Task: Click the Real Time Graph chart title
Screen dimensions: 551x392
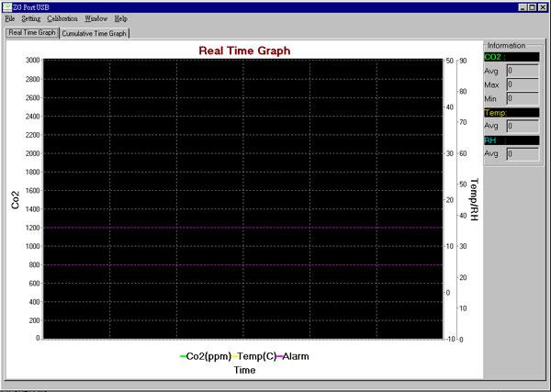Action: pos(244,50)
